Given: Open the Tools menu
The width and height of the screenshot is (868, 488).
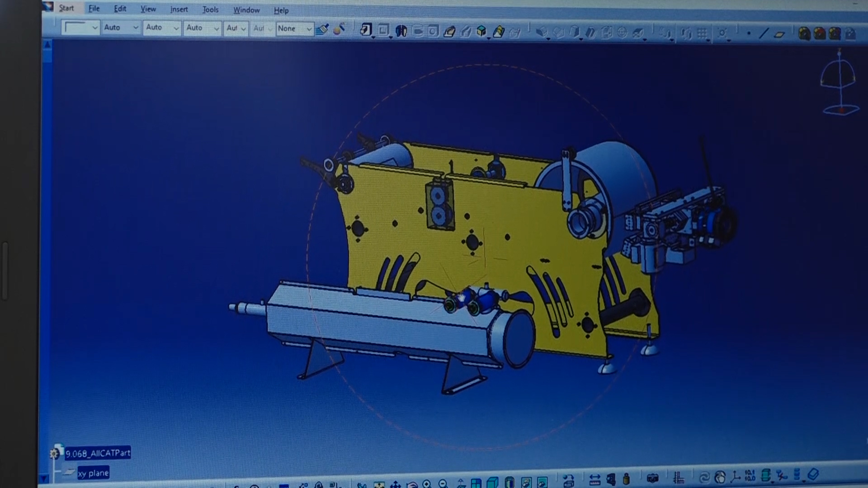Looking at the screenshot, I should pyautogui.click(x=210, y=9).
